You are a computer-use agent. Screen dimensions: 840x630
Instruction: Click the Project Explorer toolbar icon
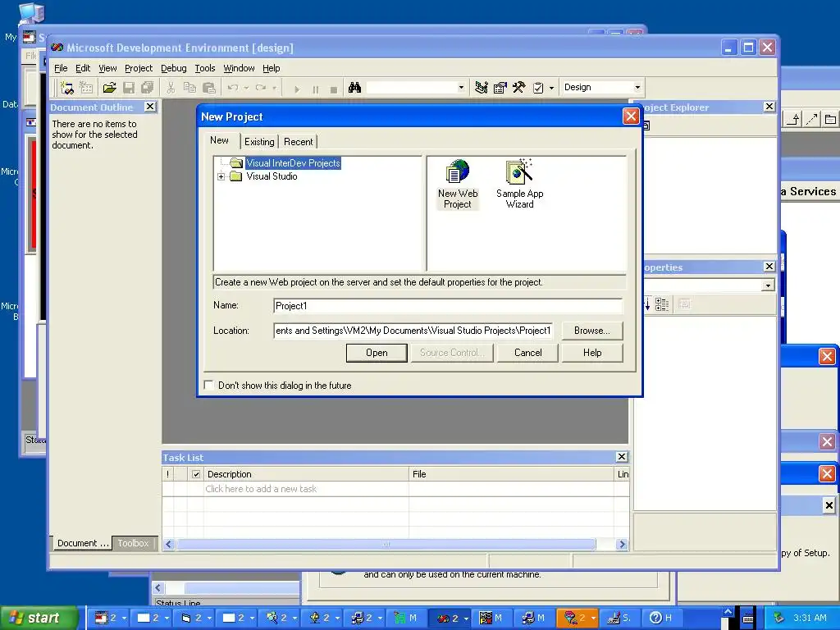coord(481,87)
